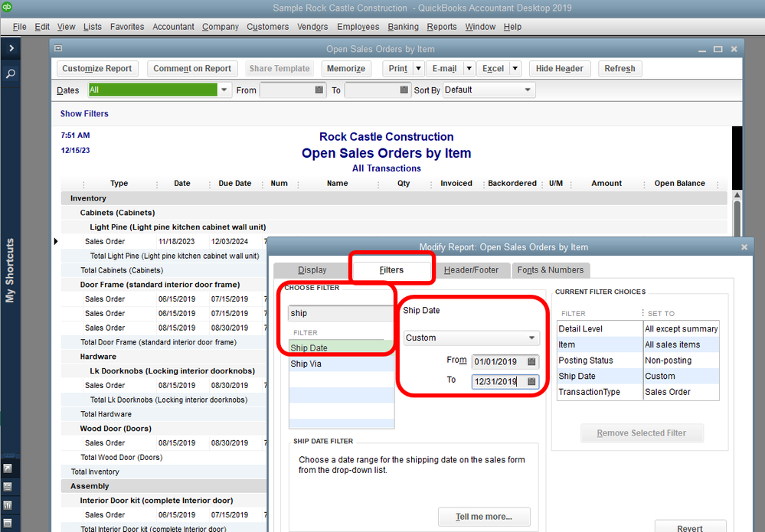Expand the Dates range dropdown
The width and height of the screenshot is (765, 532).
[x=224, y=90]
